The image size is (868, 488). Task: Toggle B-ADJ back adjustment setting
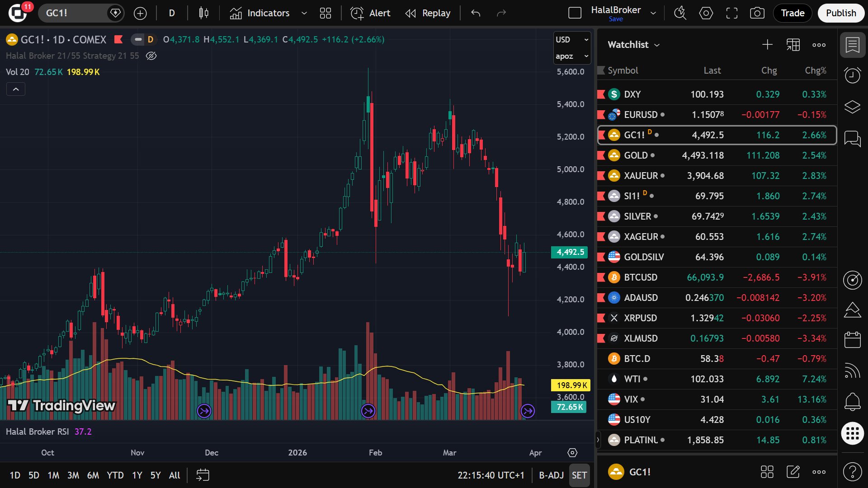point(551,475)
